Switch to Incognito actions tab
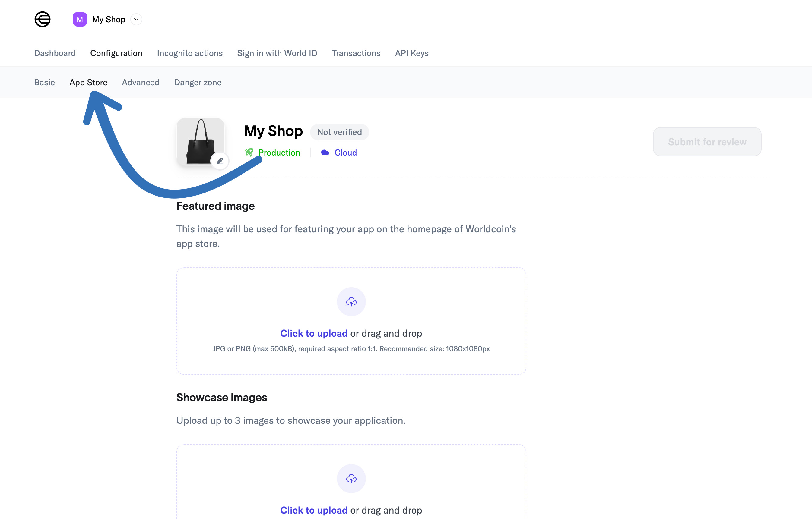This screenshot has height=519, width=812. coord(190,53)
